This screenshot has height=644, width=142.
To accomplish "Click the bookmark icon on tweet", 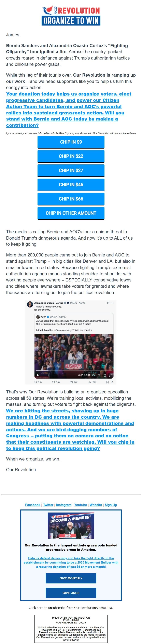I will [x=107, y=382].
